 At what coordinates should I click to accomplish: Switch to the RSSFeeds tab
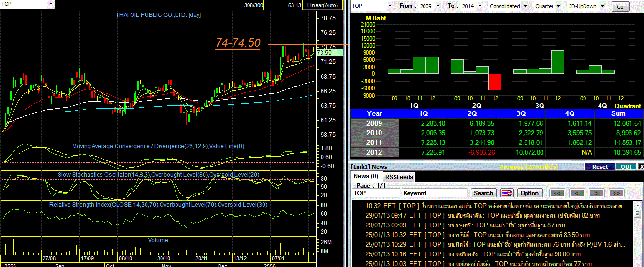399,177
